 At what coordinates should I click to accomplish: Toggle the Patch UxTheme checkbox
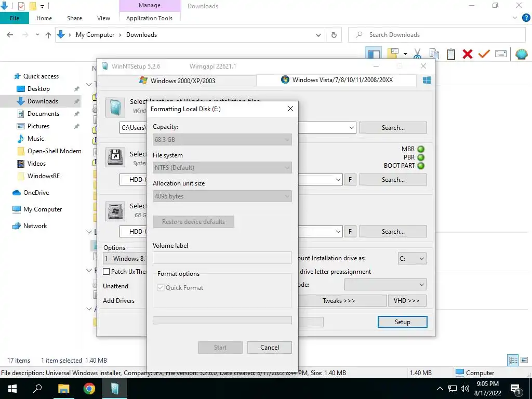[106, 271]
